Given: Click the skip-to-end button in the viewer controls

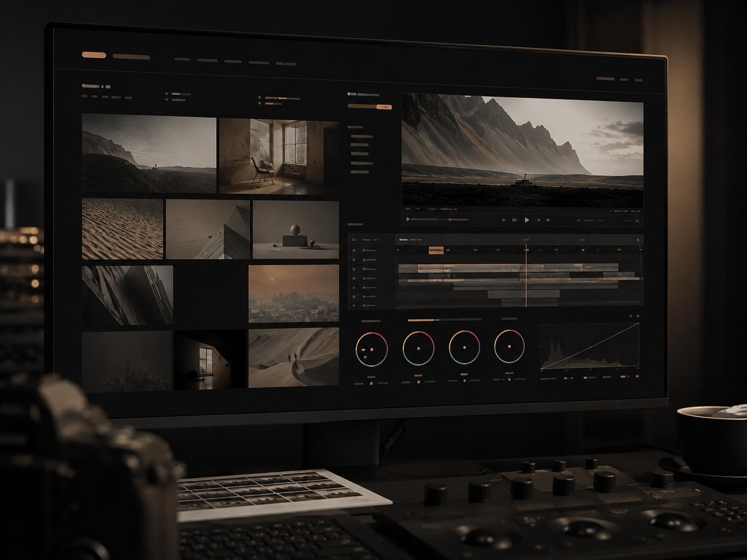Looking at the screenshot, I should pos(548,220).
